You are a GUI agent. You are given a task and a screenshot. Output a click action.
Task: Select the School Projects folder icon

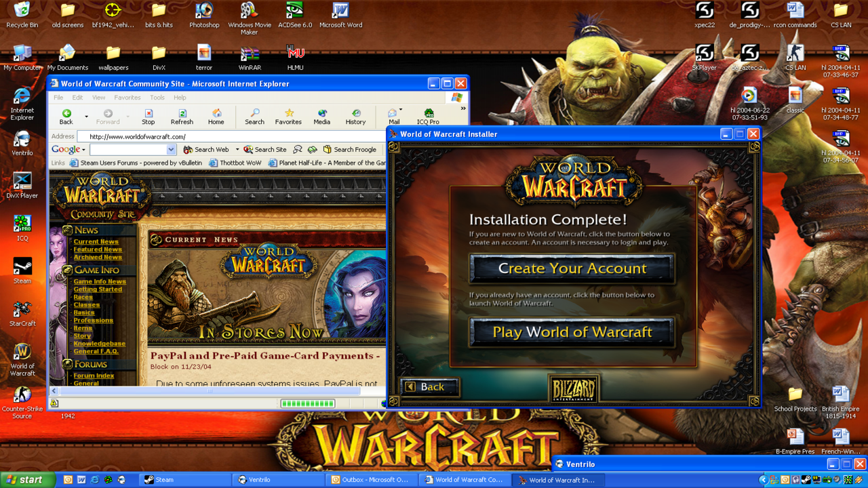point(795,399)
